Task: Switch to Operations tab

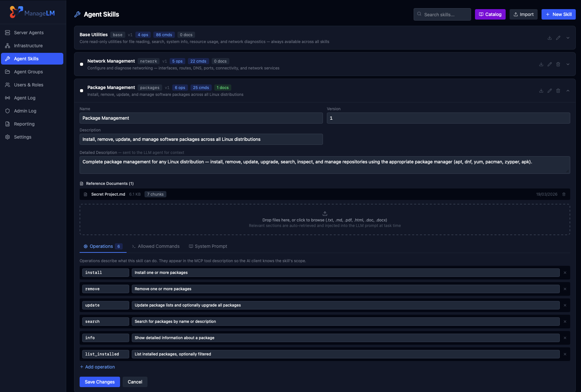Action: pos(103,246)
